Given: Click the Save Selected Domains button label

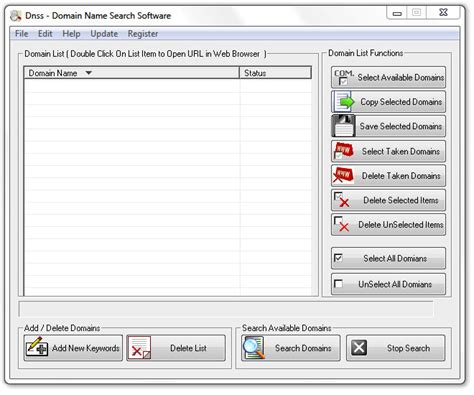Looking at the screenshot, I should tap(401, 126).
